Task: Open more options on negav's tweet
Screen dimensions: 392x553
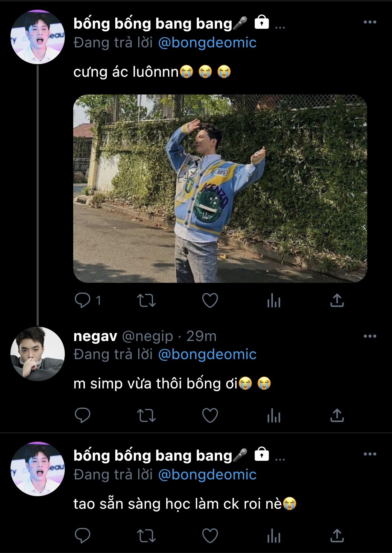Action: click(x=370, y=336)
